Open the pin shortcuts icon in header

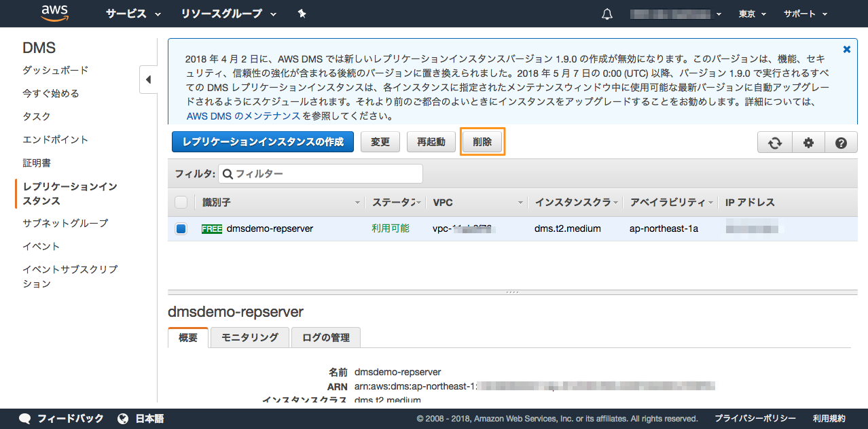[302, 14]
